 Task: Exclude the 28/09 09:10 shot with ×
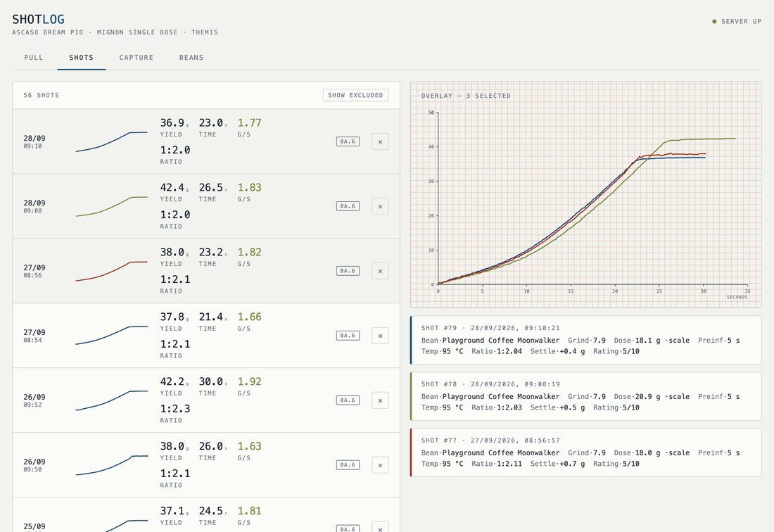[x=380, y=141]
